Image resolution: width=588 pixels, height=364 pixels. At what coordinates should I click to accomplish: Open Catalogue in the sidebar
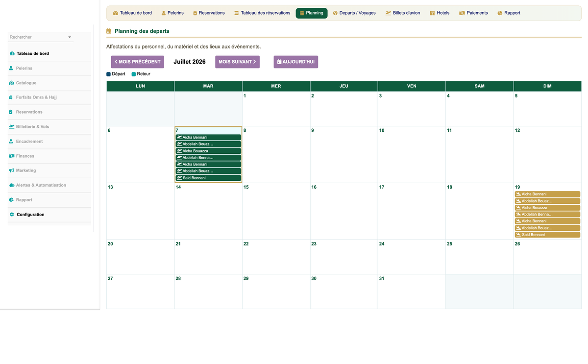pyautogui.click(x=49, y=83)
